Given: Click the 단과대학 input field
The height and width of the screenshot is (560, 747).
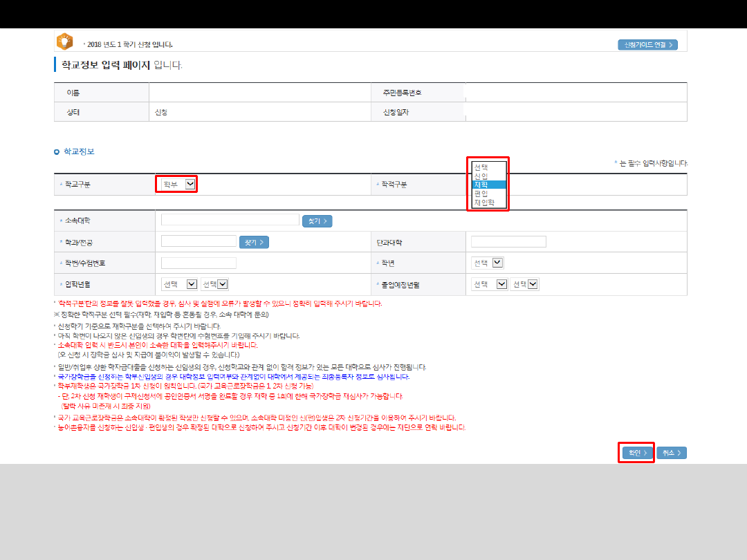Looking at the screenshot, I should click(508, 242).
